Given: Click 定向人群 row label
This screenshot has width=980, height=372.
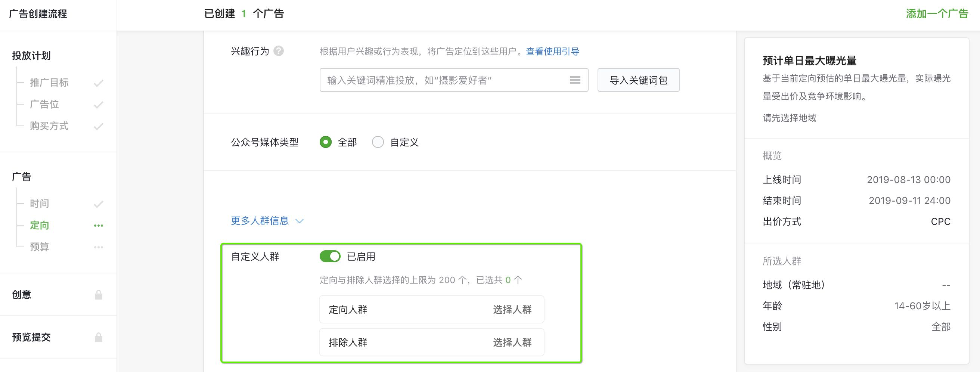Looking at the screenshot, I should click(x=348, y=310).
